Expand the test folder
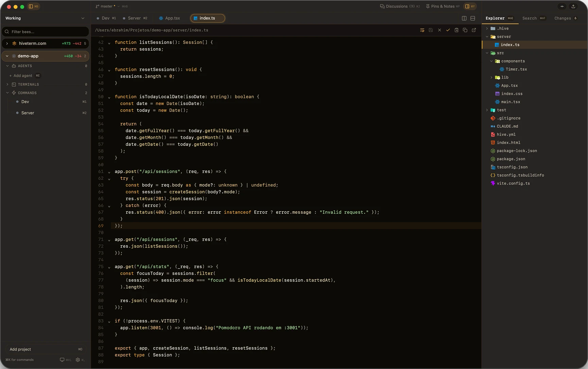 tap(487, 110)
